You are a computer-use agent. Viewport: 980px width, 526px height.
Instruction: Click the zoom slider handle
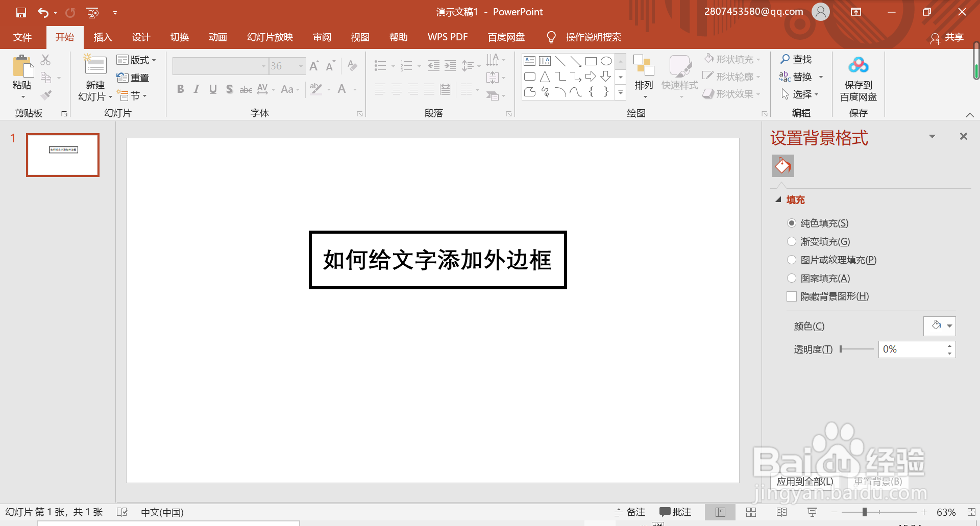865,512
